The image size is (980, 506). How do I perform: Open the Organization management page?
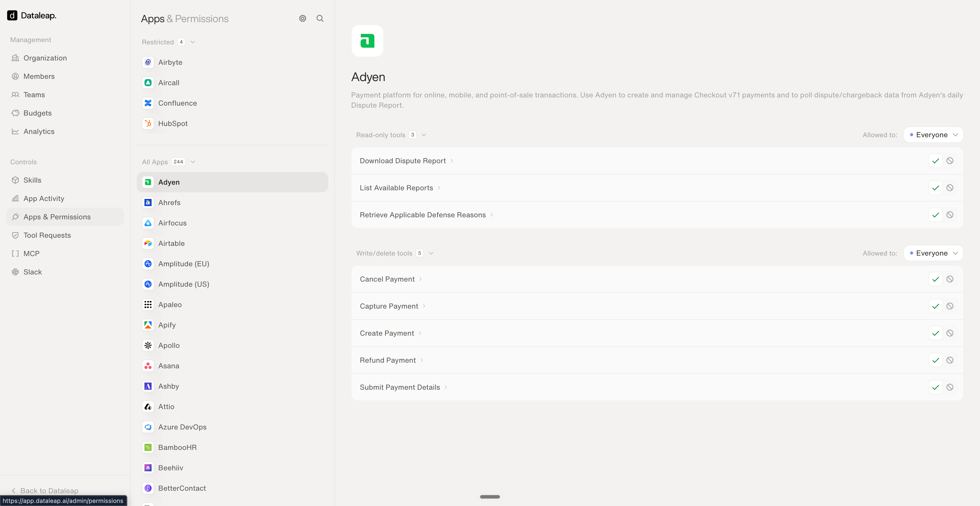65,58
